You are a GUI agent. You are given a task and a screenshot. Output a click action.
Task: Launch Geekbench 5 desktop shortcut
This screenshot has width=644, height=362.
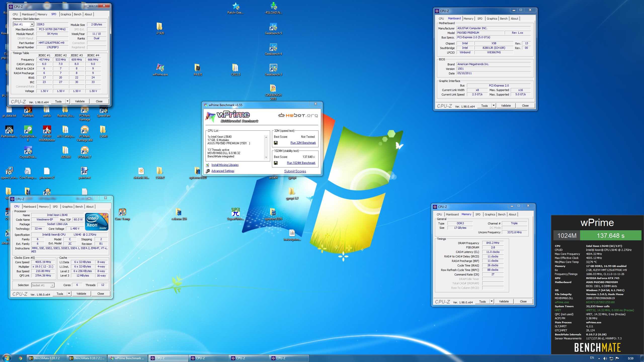273,28
